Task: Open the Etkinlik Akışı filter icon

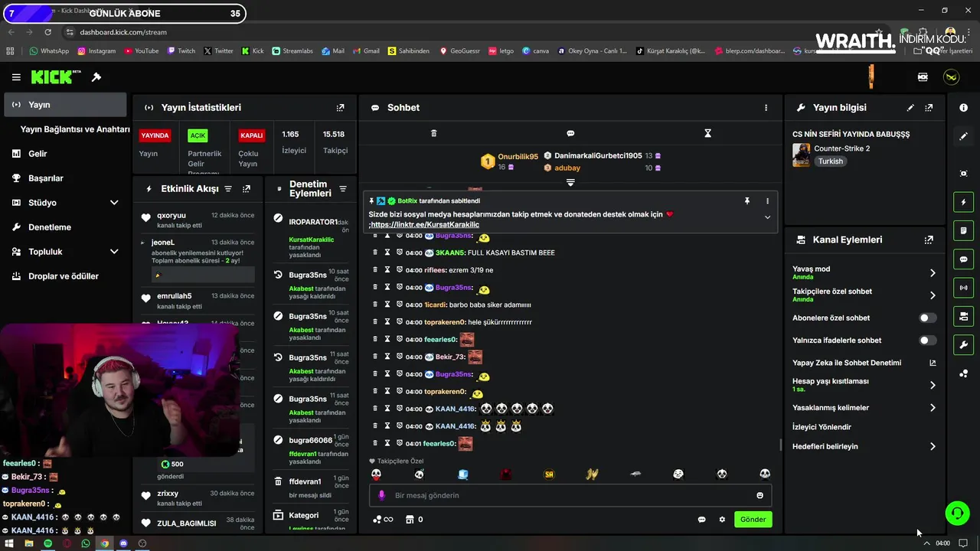Action: (x=227, y=189)
